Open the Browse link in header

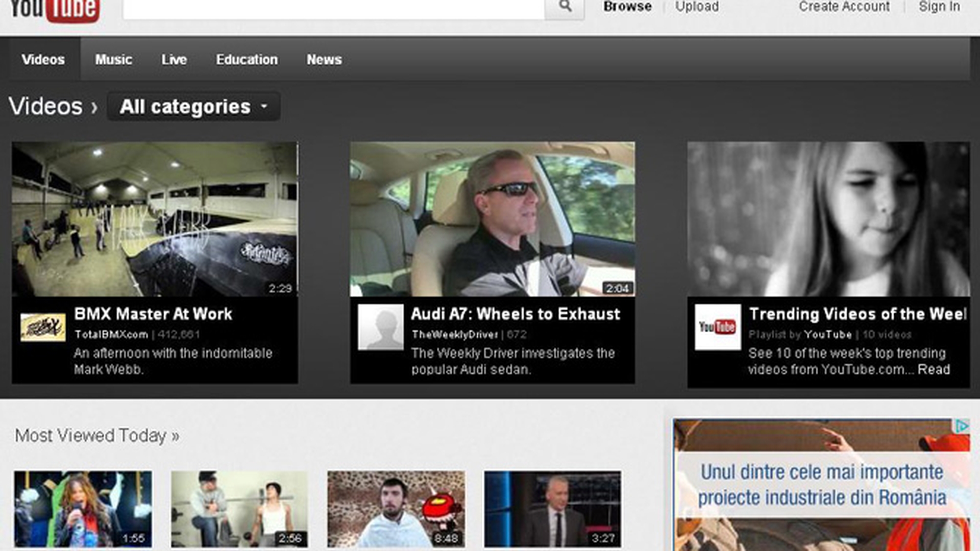point(627,7)
